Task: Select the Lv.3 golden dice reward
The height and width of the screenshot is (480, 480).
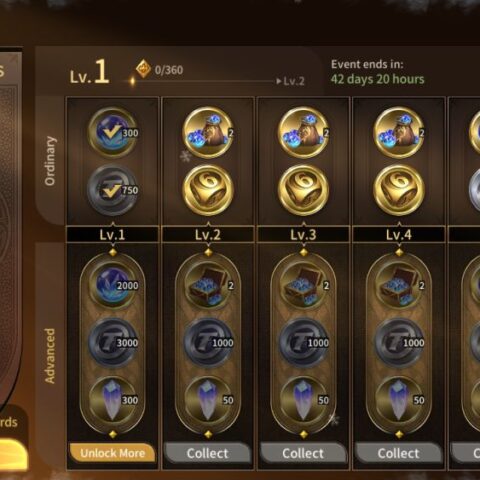Action: pos(303,190)
